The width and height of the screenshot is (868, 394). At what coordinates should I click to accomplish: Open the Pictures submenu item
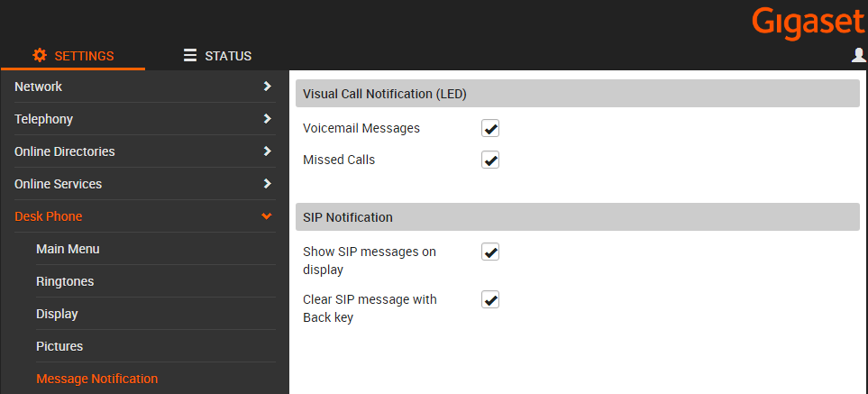pyautogui.click(x=59, y=346)
